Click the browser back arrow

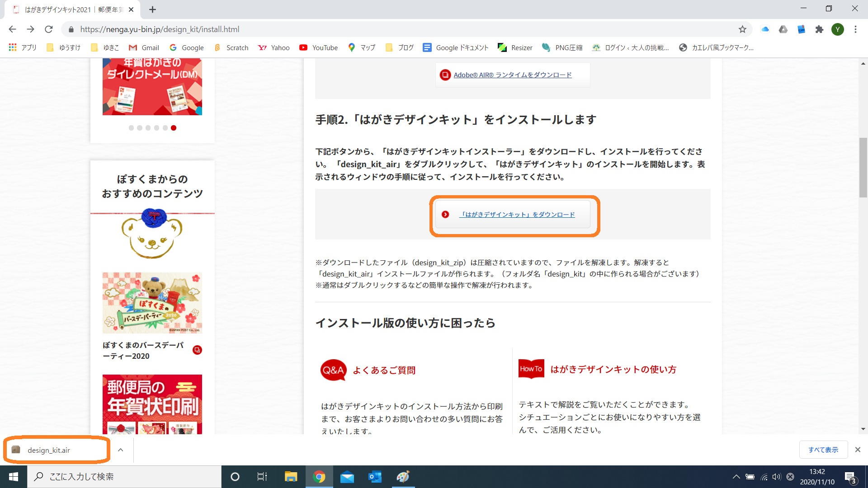coord(12,29)
